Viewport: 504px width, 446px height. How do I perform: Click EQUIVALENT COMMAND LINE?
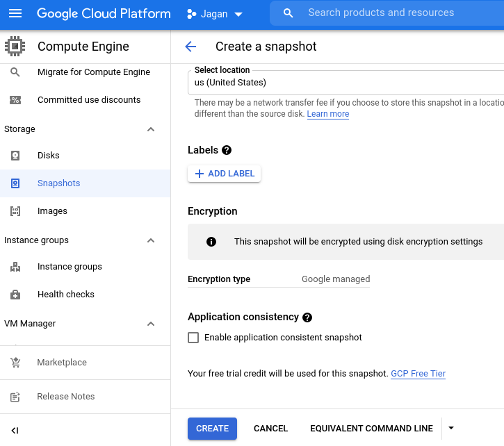pos(371,429)
